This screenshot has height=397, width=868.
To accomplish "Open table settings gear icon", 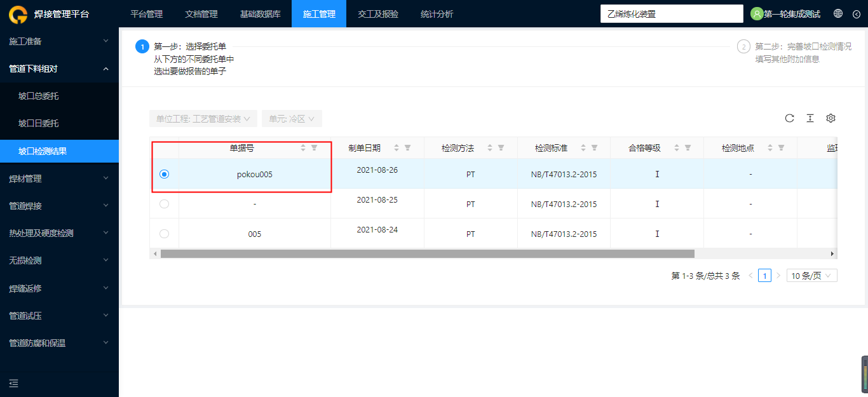I will click(831, 118).
